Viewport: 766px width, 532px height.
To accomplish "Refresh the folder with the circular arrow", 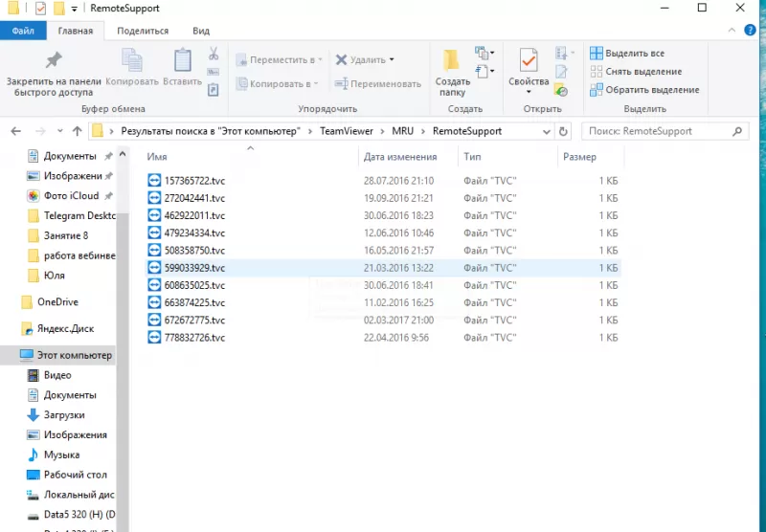I will pos(563,131).
